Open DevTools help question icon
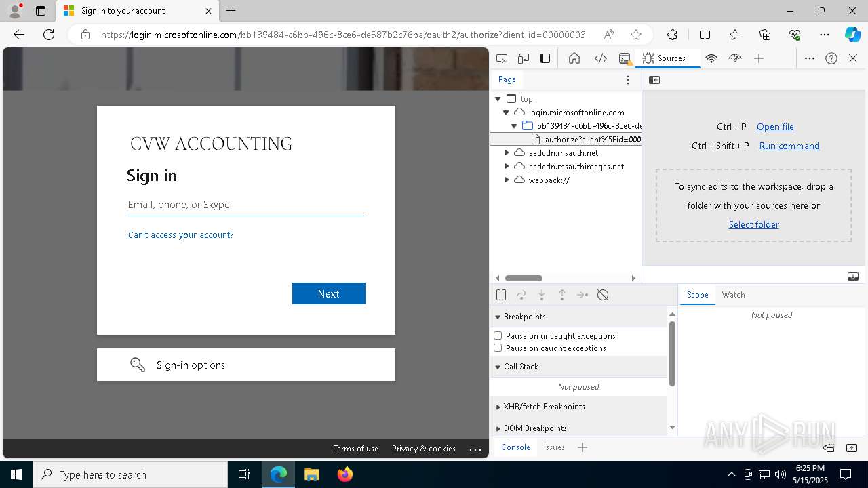The height and width of the screenshot is (488, 868). (x=831, y=58)
